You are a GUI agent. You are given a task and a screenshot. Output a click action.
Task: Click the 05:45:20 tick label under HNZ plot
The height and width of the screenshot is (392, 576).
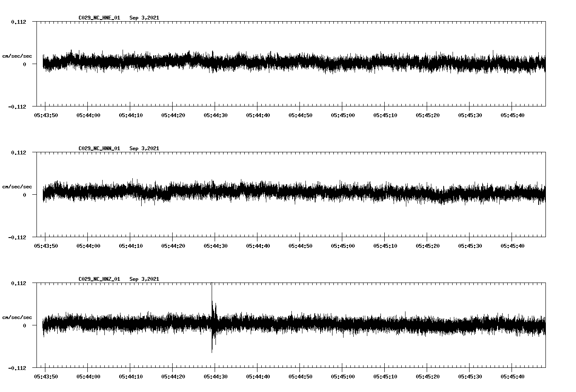tap(428, 377)
